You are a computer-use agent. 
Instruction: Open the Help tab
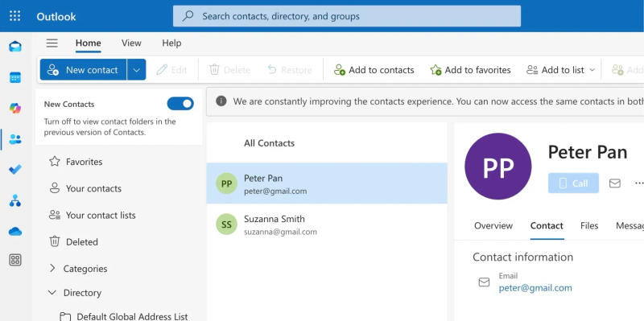[171, 43]
